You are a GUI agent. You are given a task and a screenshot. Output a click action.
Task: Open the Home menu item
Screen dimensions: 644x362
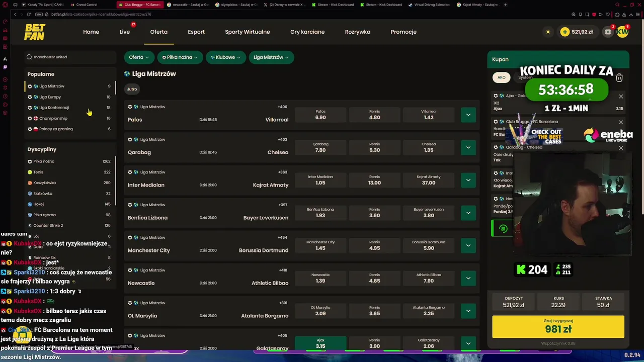[91, 32]
